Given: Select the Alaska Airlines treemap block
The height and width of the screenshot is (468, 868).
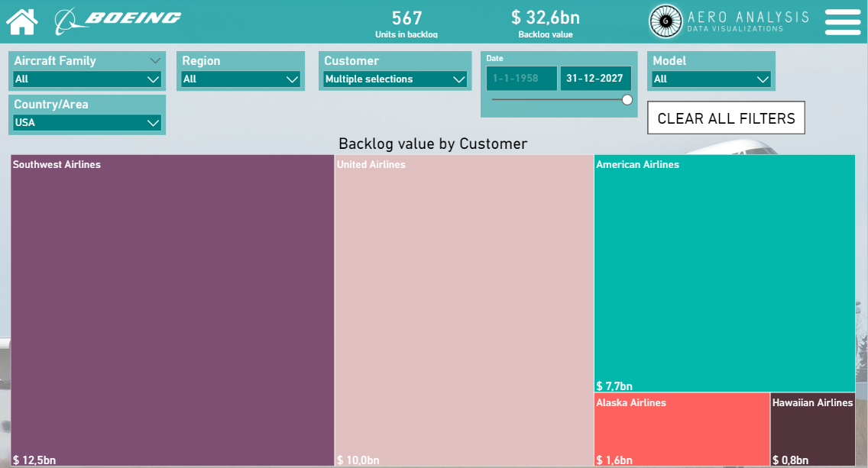Looking at the screenshot, I should [682, 429].
